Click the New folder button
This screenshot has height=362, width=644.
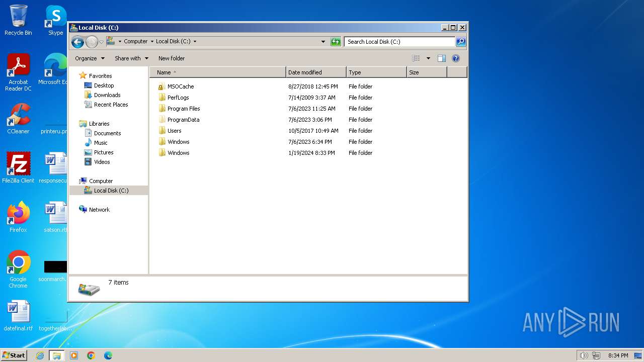pyautogui.click(x=172, y=58)
